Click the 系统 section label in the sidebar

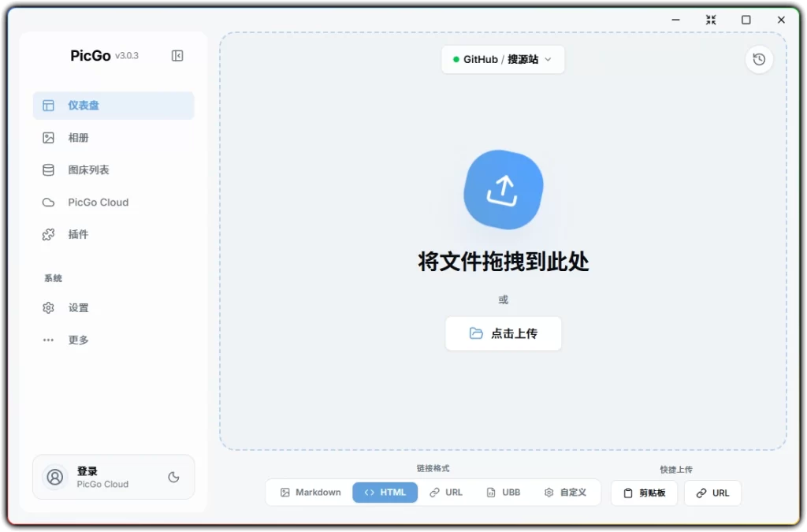tap(53, 278)
